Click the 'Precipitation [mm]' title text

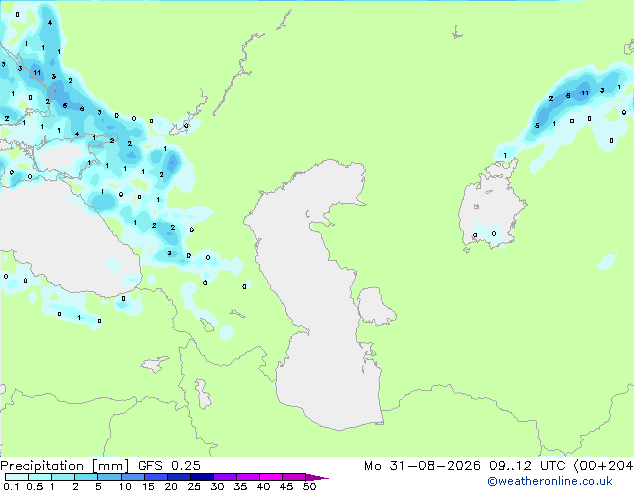pyautogui.click(x=64, y=466)
